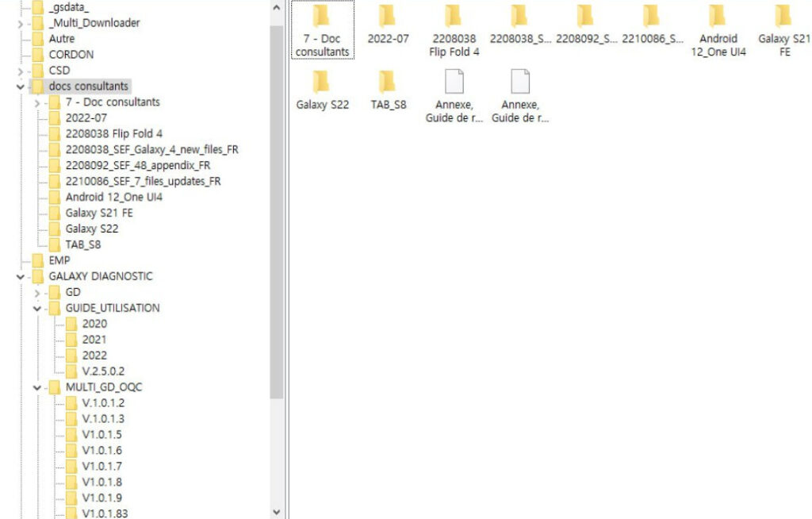This screenshot has height=519, width=812.
Task: Select the V.2.5.0.2 folder in the tree
Action: 103,371
